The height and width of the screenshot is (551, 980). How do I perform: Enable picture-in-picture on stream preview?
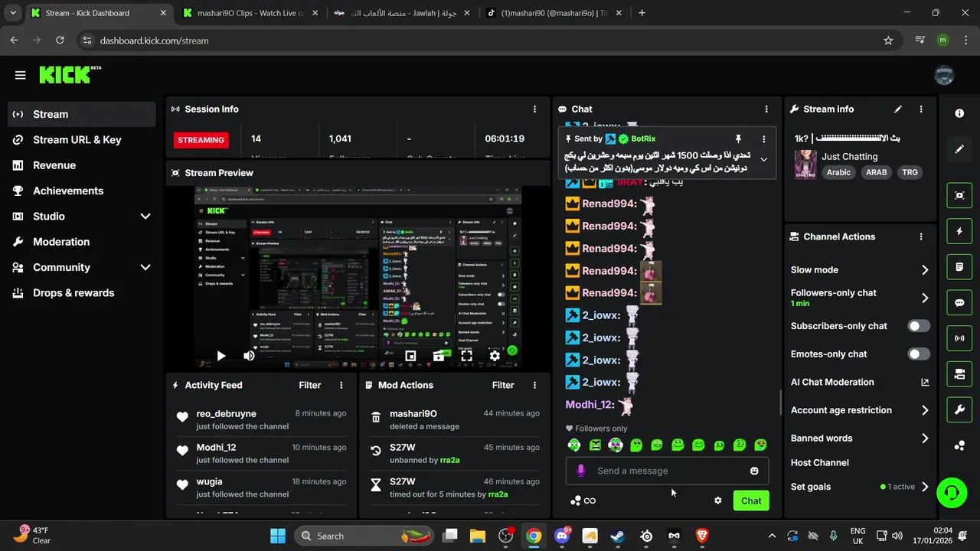410,356
